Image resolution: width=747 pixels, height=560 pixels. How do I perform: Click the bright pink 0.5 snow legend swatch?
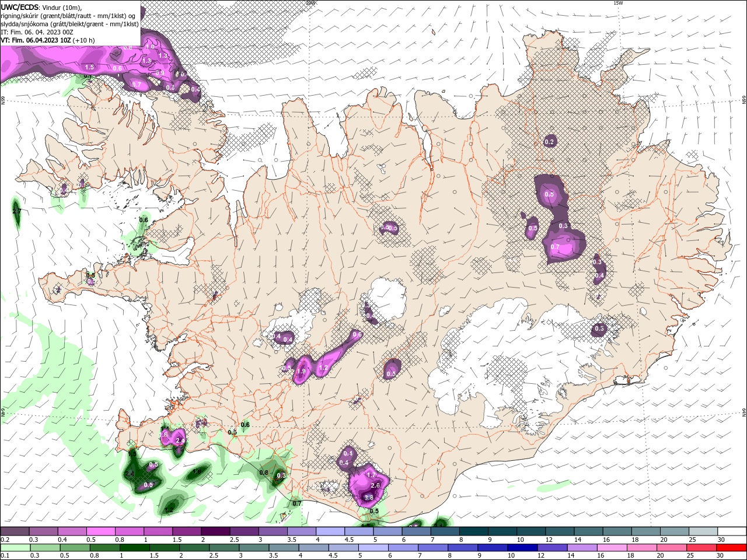(x=100, y=531)
